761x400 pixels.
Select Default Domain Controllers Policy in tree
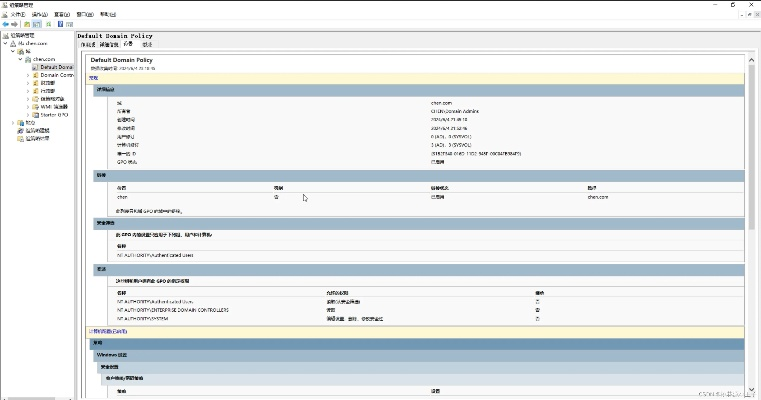tap(56, 75)
